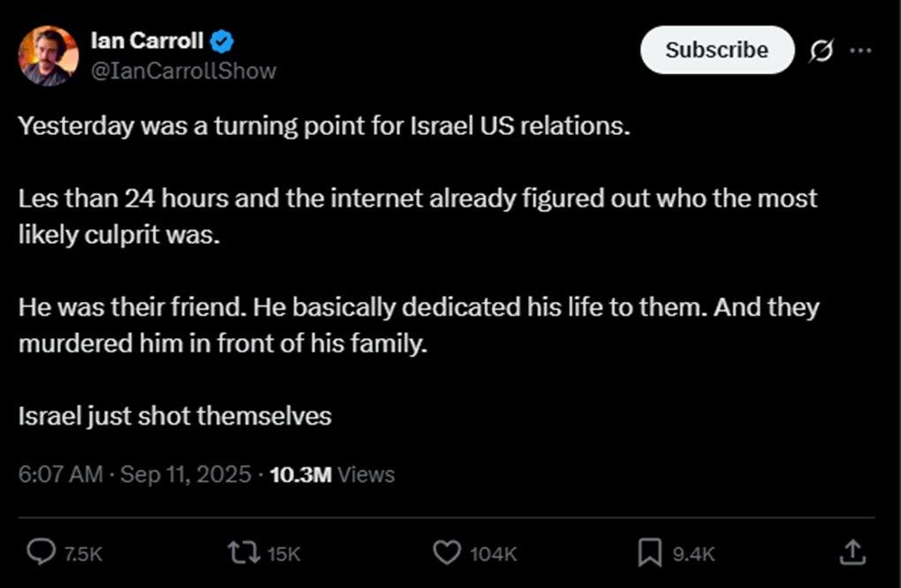The width and height of the screenshot is (901, 588).
Task: Click the "Israel just shot themselves" line
Action: tap(175, 415)
